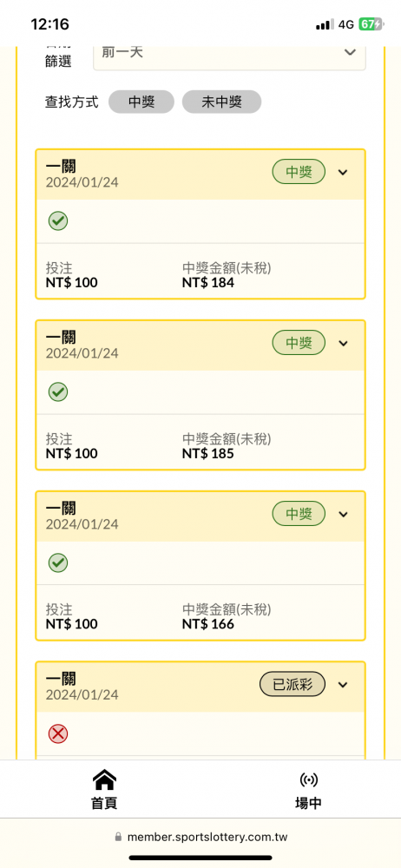Viewport: 401px width, 868px height.
Task: Tap the 一關 title of second bet card
Action: tap(61, 337)
